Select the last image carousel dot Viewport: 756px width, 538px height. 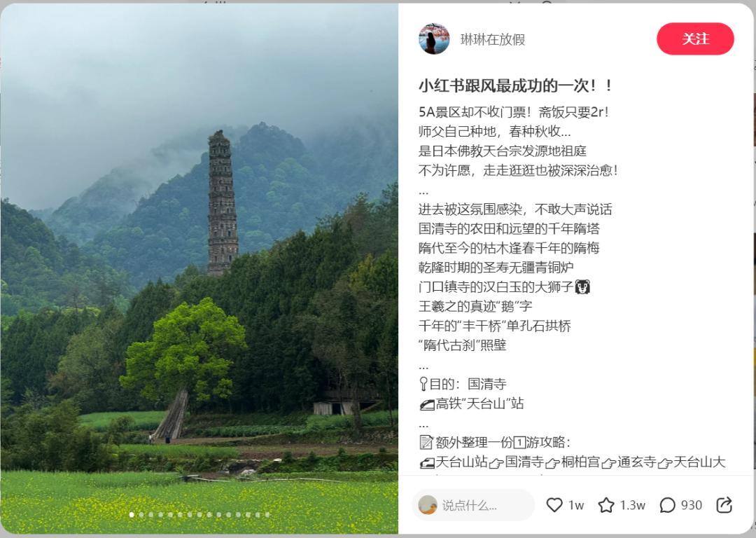pos(267,515)
